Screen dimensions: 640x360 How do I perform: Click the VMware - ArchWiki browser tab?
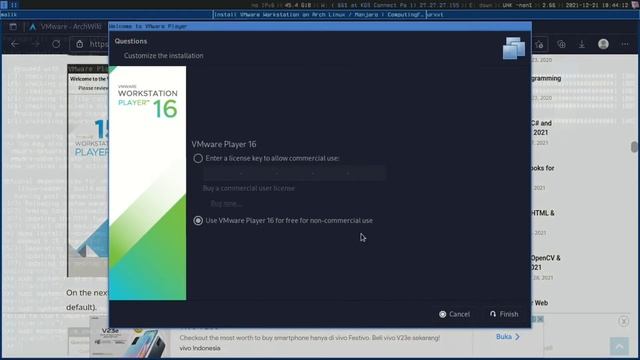coord(66,27)
